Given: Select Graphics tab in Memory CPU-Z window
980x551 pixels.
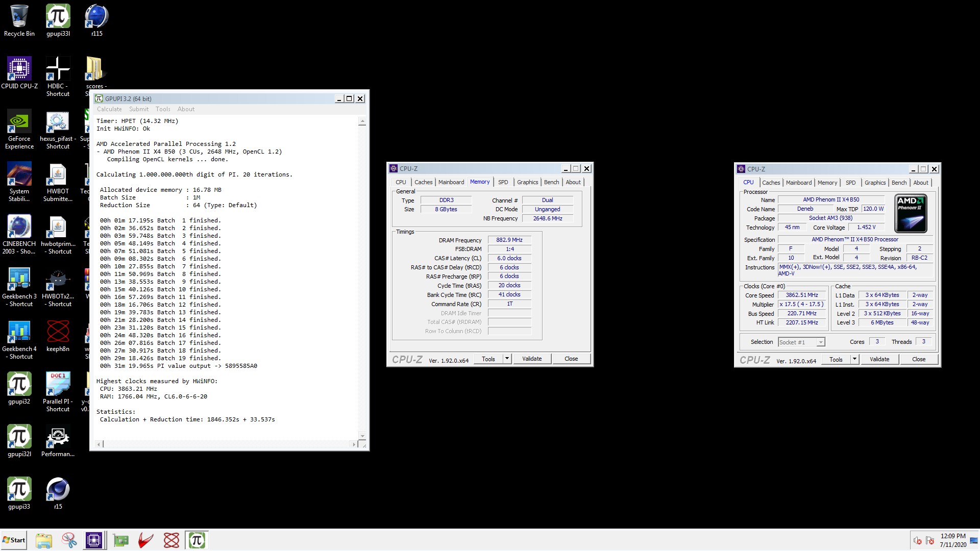Looking at the screenshot, I should coord(527,182).
